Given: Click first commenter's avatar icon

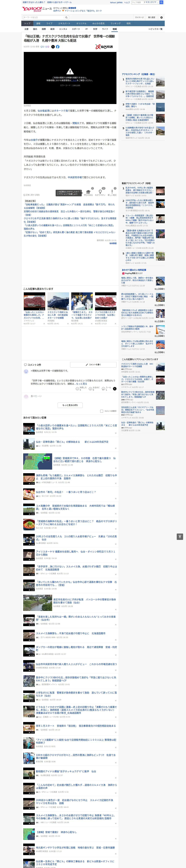Looking at the screenshot, I should pos(26,371).
